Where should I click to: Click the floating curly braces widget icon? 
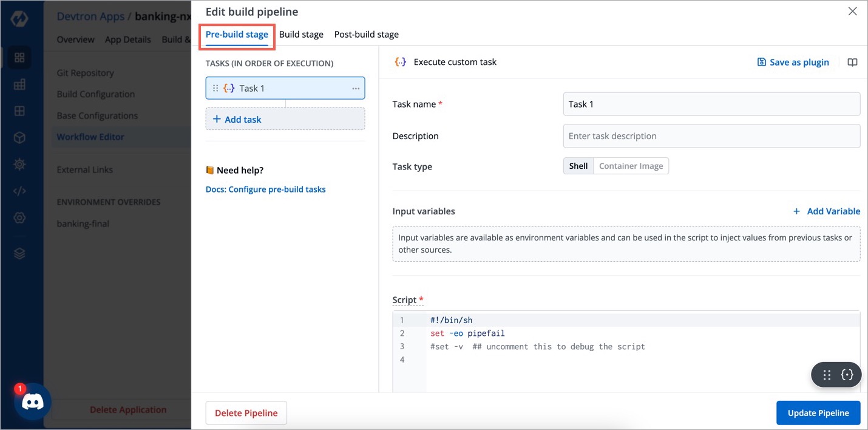847,375
